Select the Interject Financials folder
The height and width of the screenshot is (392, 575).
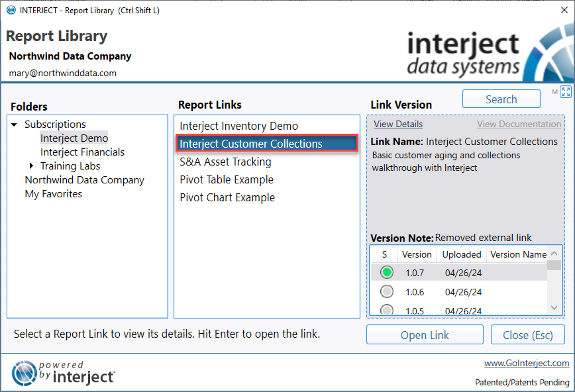coord(83,152)
